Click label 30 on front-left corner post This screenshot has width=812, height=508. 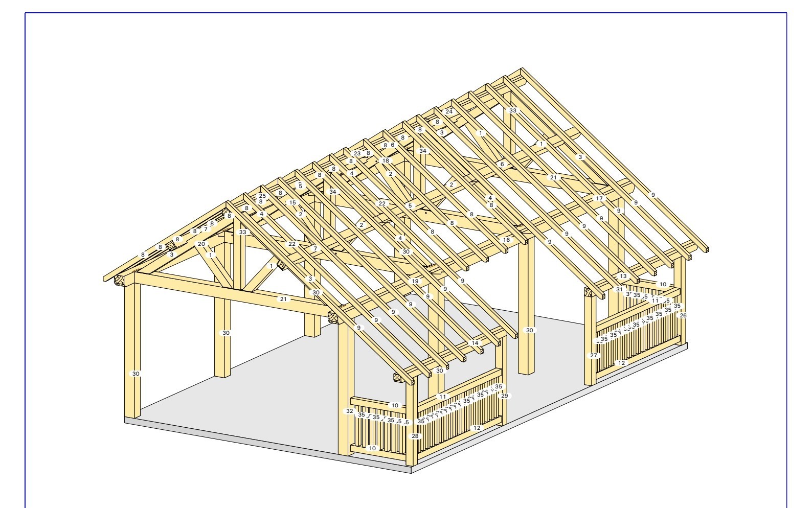point(136,374)
